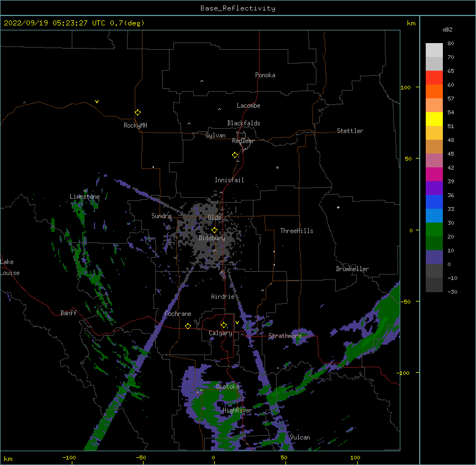Screen dimensions: 476x465
Task: Select the magenta 39-42 dBZ legend swatch
Action: pyautogui.click(x=434, y=174)
